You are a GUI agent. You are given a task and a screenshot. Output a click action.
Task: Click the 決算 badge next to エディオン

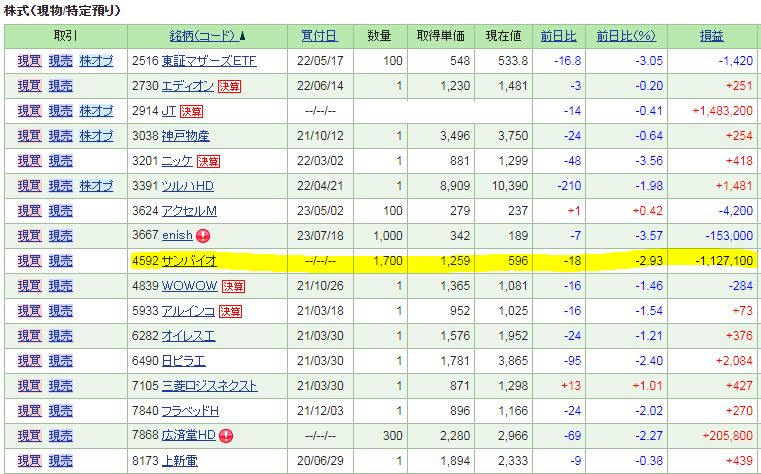coord(229,86)
